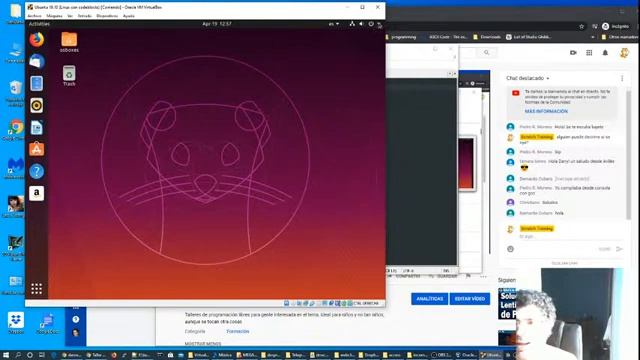Open Firefox from the Ubuntu dock
640x360 pixels.
point(36,40)
